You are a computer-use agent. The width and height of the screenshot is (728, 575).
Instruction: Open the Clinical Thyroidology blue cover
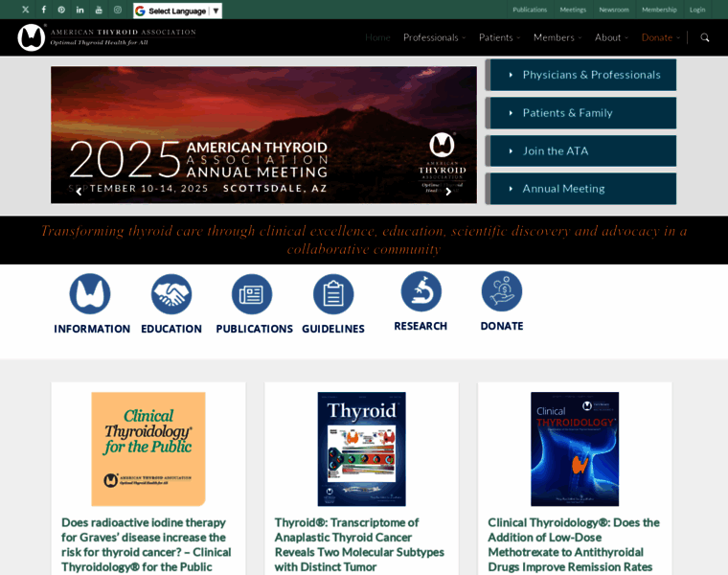coord(575,449)
